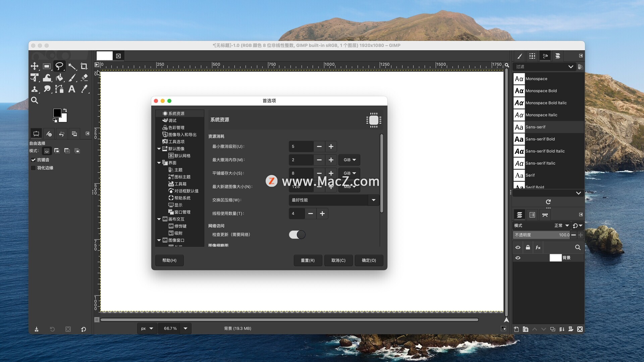
Task: Switch to the Fonts dock tab
Action: coord(545,56)
